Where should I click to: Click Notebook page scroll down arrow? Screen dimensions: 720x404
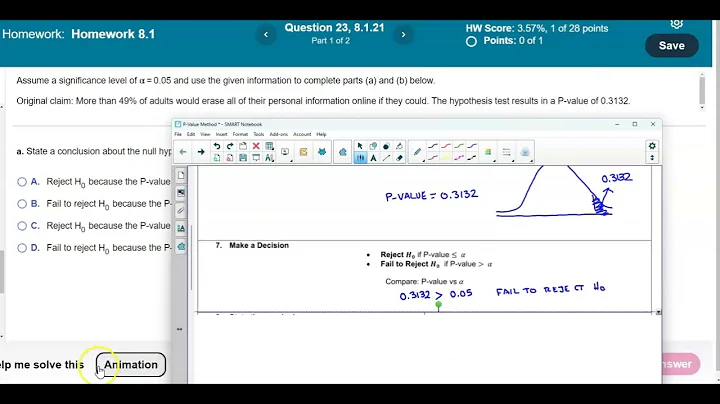pos(658,312)
